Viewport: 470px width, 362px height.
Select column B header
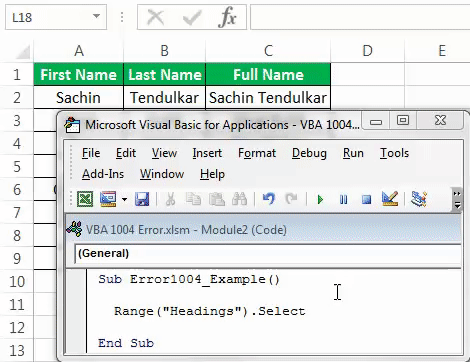pos(164,51)
